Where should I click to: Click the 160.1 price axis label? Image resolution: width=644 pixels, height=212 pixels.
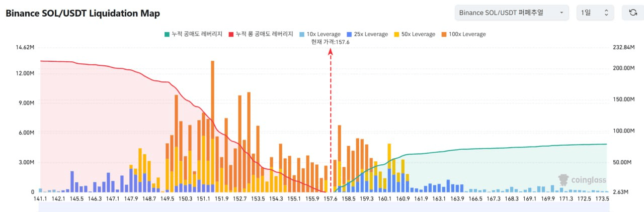point(385,199)
